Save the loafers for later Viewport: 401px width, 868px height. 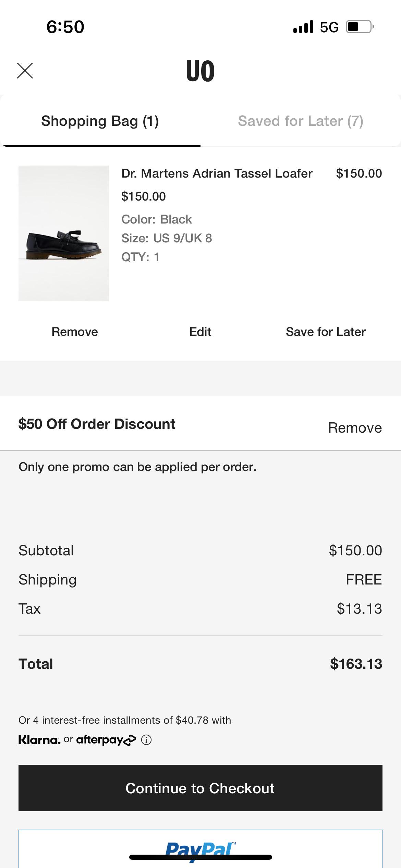[326, 331]
